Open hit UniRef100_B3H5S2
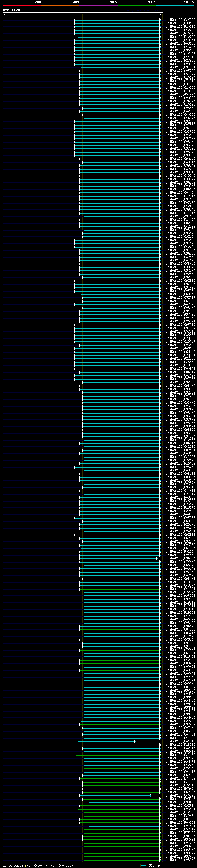Screen dimensions: 197x868 pyautogui.click(x=180, y=23)
